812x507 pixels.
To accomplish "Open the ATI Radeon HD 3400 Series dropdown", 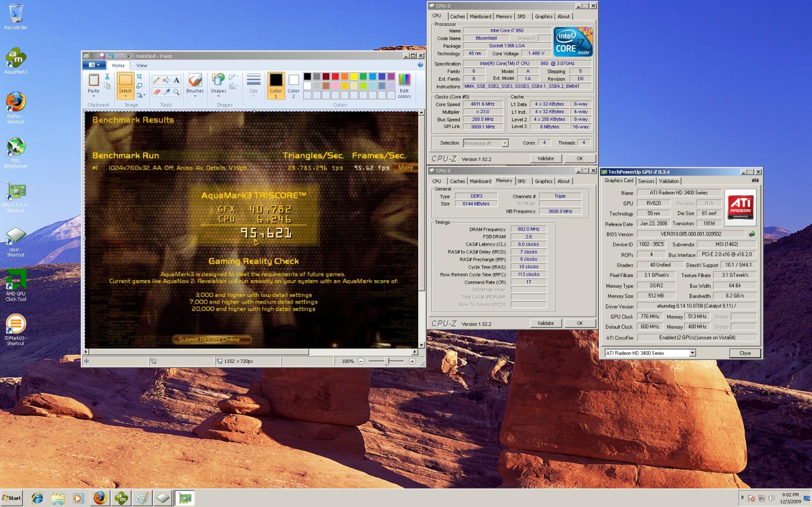I will pos(692,353).
